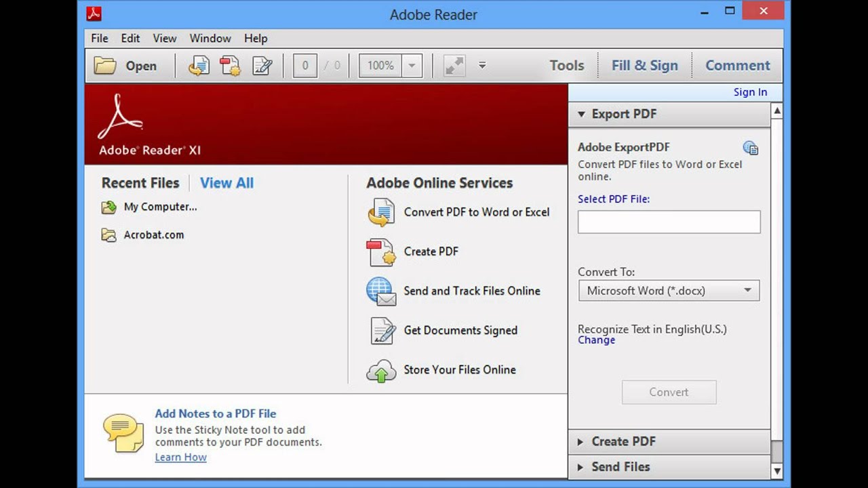This screenshot has width=868, height=488.
Task: Click the Learn How link
Action: [x=180, y=457]
